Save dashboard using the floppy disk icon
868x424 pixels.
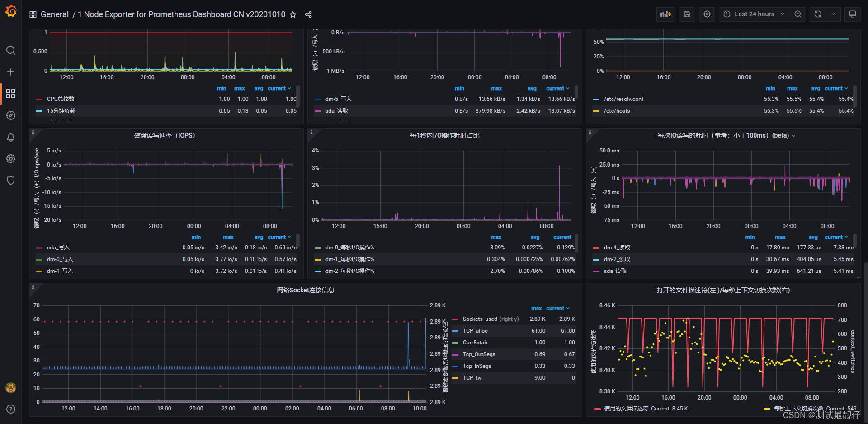point(687,14)
